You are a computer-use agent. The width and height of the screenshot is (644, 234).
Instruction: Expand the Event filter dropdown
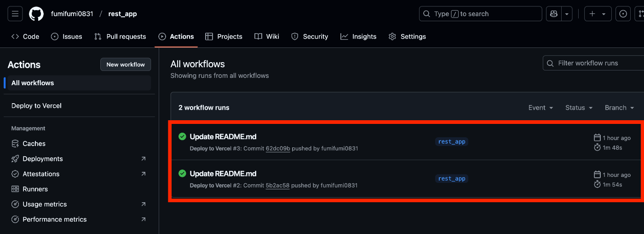tap(540, 108)
